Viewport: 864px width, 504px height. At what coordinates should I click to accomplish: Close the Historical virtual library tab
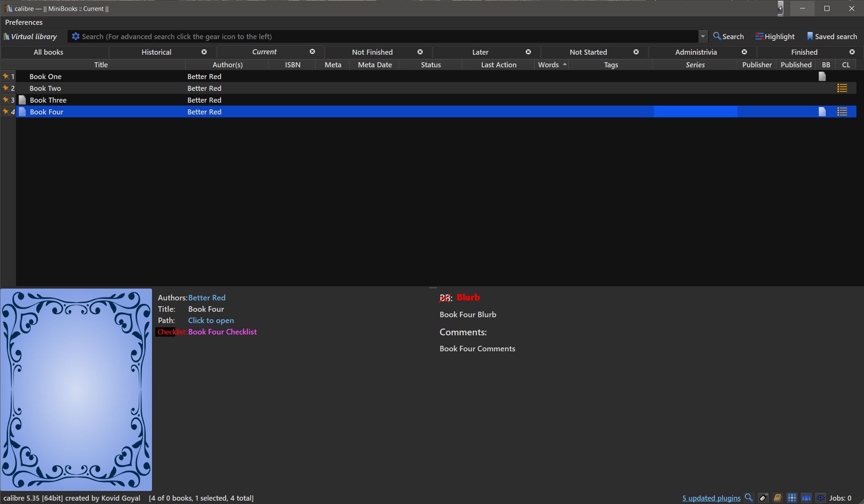[204, 52]
